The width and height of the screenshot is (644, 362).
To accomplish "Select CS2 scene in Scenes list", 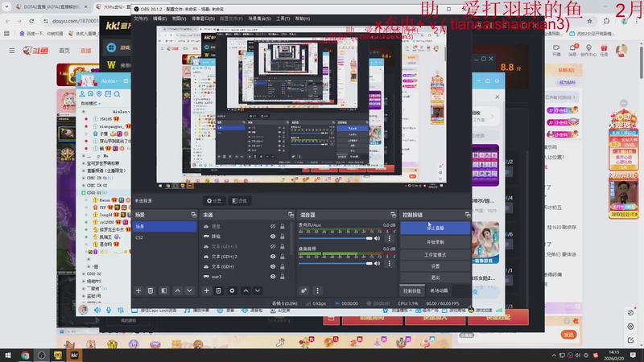I will coord(164,237).
